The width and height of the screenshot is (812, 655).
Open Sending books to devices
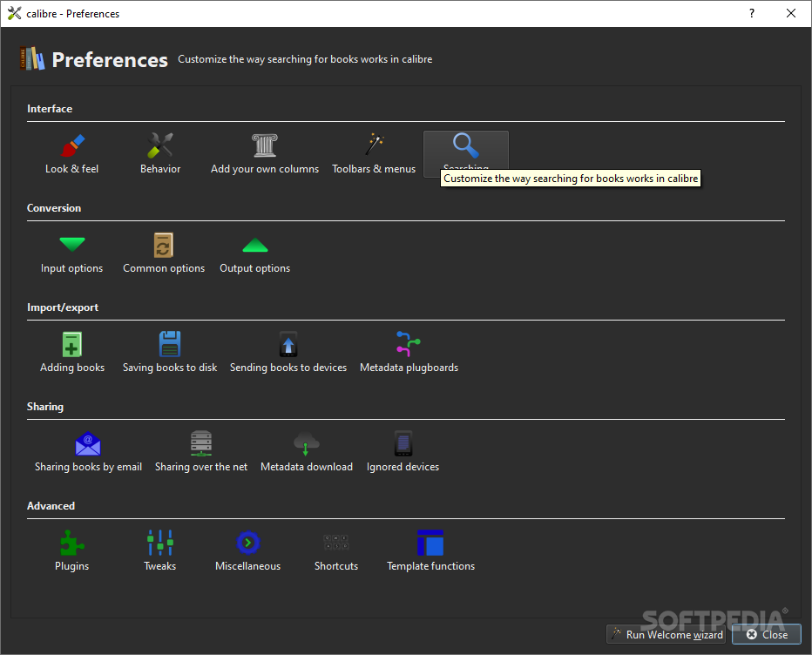click(288, 353)
